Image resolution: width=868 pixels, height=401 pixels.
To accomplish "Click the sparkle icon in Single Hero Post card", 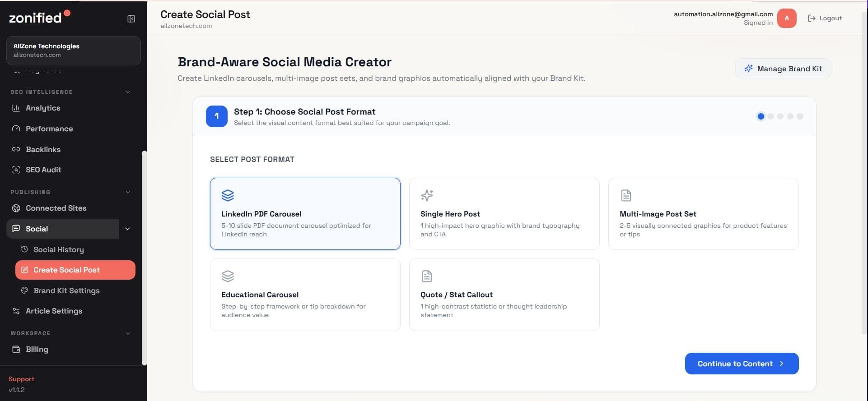I will pos(427,195).
